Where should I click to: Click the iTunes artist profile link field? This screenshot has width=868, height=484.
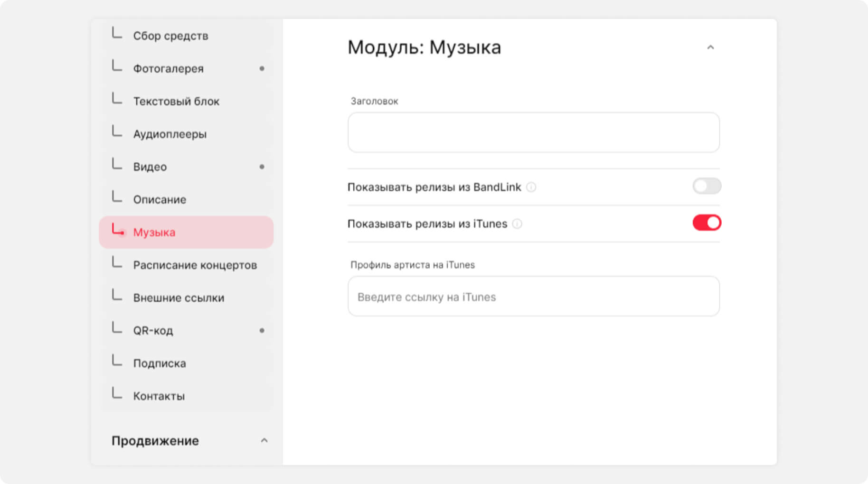[x=533, y=297]
